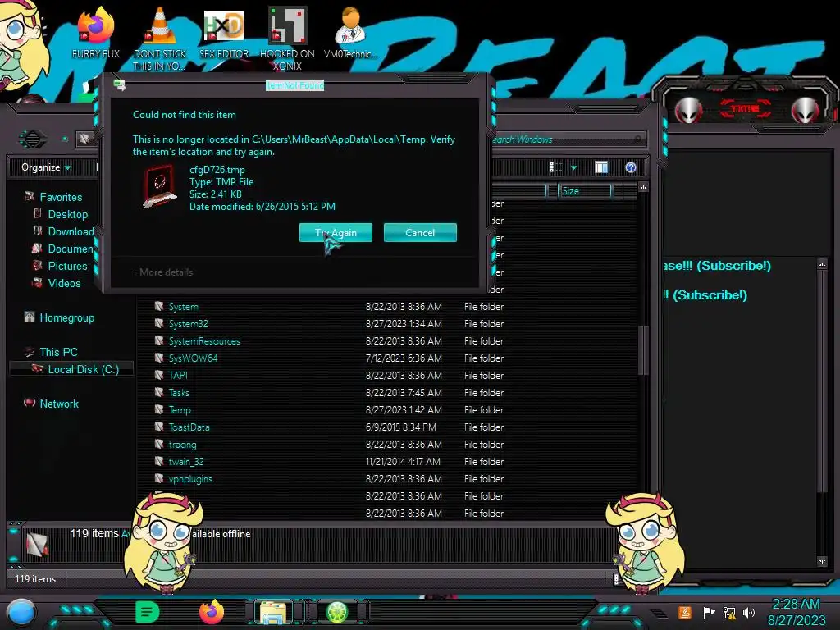Select This PC in the navigation pane
Screen dimensions: 840x630
click(58, 352)
